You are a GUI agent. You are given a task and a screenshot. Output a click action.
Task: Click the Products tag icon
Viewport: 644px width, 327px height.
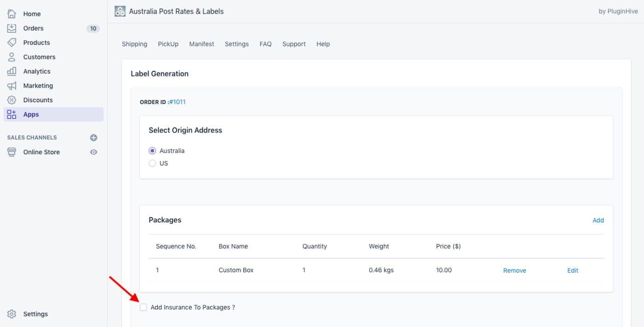[x=12, y=42]
